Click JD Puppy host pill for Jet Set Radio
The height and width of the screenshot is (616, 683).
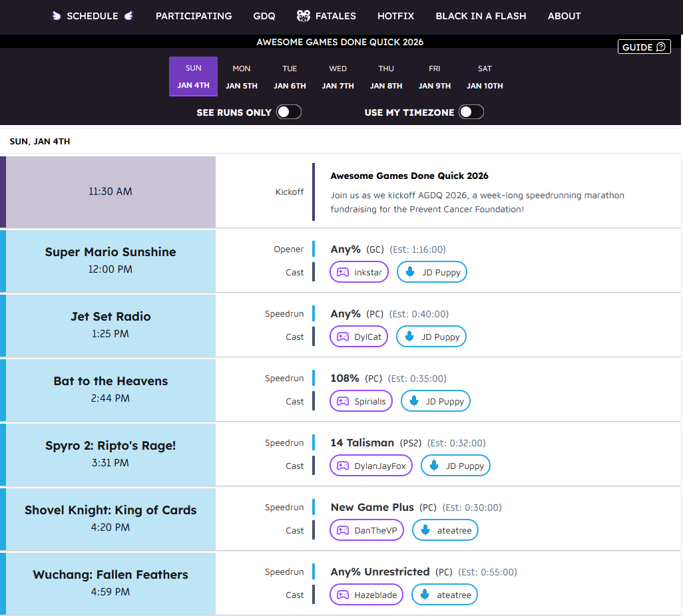tap(431, 337)
